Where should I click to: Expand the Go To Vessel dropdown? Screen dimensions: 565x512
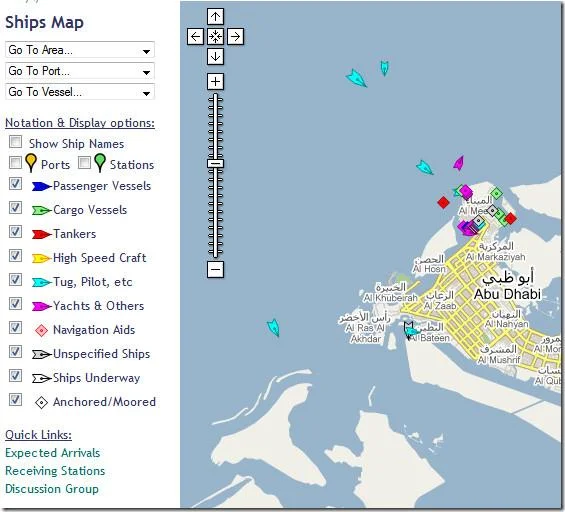click(80, 92)
